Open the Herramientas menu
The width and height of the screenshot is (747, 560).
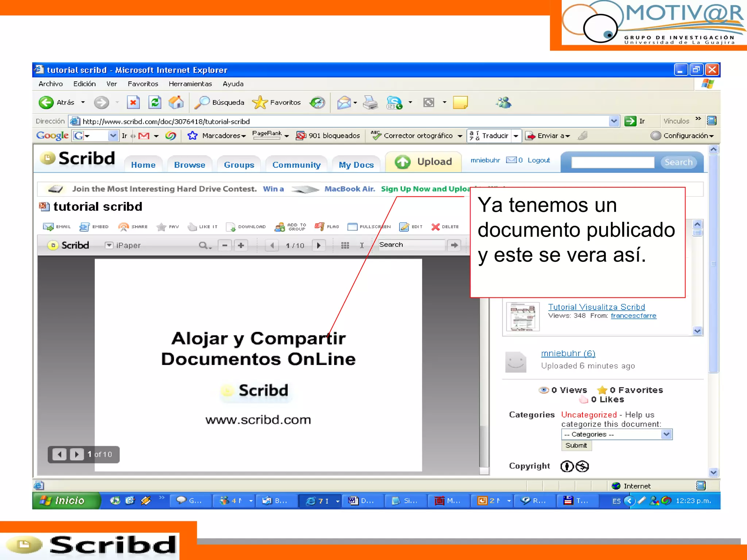coord(190,84)
